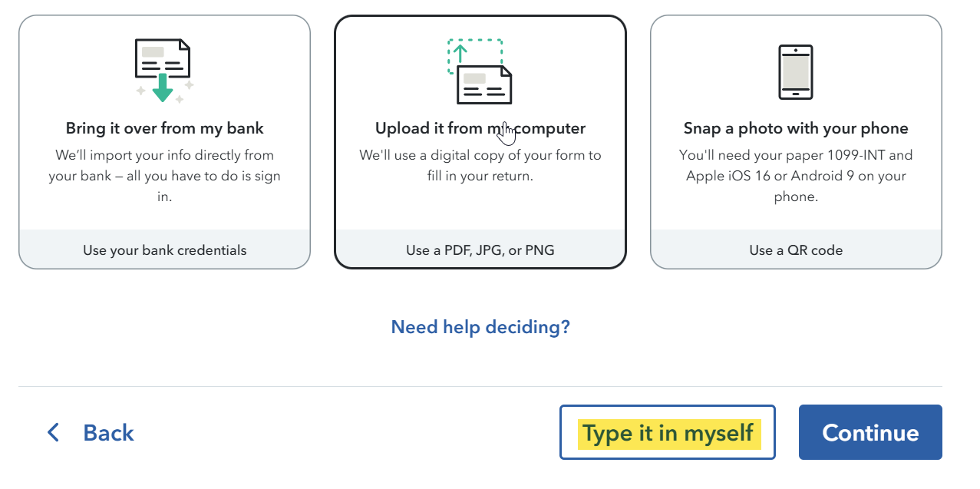Screen dimensions: 980x489
Task: Select 'Upload it from my computer' heading
Action: (480, 128)
